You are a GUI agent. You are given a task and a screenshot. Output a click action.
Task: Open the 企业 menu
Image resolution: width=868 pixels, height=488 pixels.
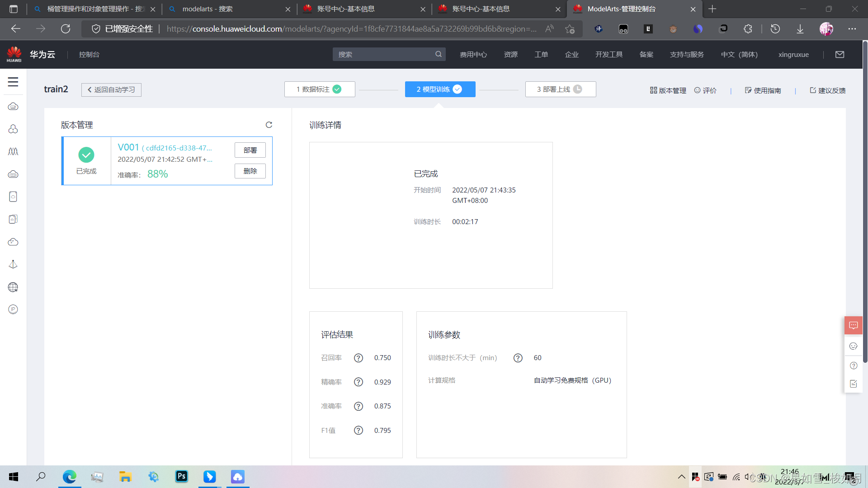572,55
